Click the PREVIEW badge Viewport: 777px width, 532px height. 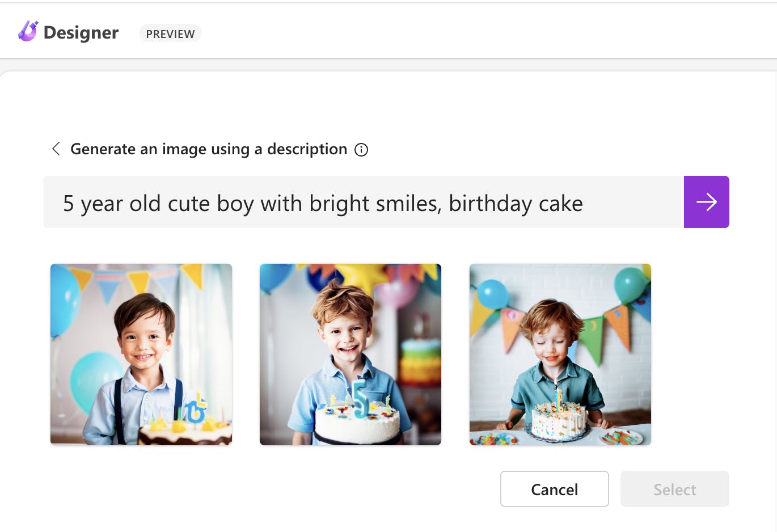(170, 33)
